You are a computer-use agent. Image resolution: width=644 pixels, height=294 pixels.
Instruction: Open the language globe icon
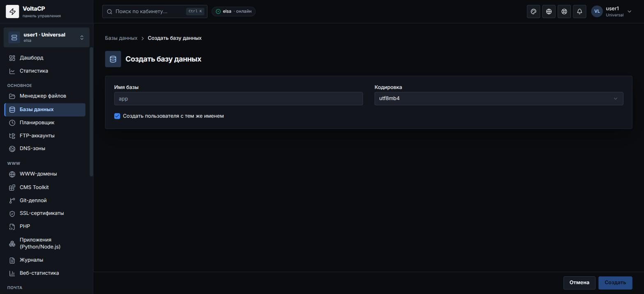click(549, 11)
